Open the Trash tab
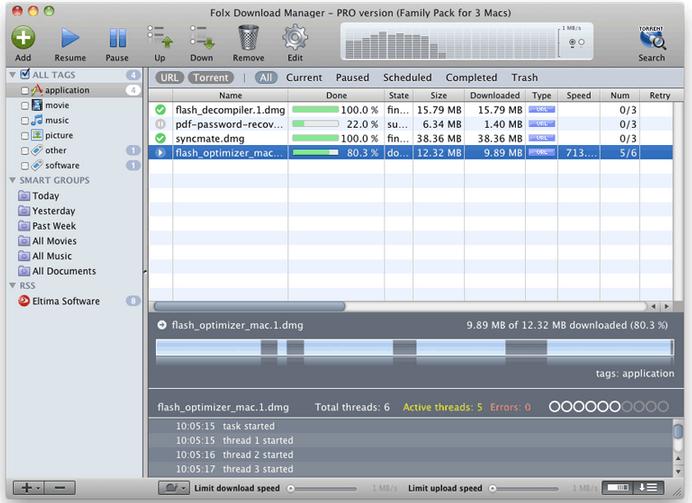 pos(524,77)
